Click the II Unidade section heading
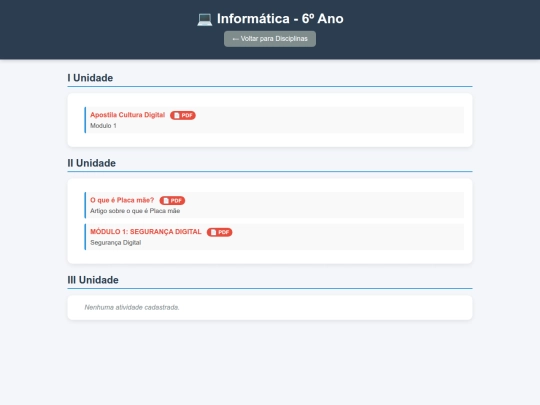 pos(92,163)
